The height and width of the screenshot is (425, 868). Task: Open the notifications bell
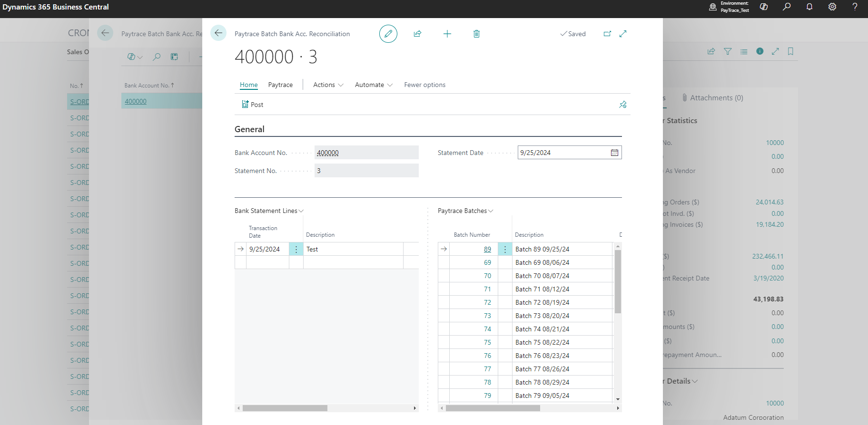pos(809,7)
